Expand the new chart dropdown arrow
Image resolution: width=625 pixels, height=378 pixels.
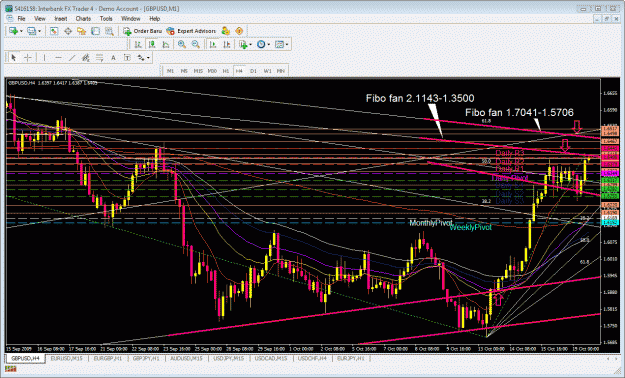(21, 31)
